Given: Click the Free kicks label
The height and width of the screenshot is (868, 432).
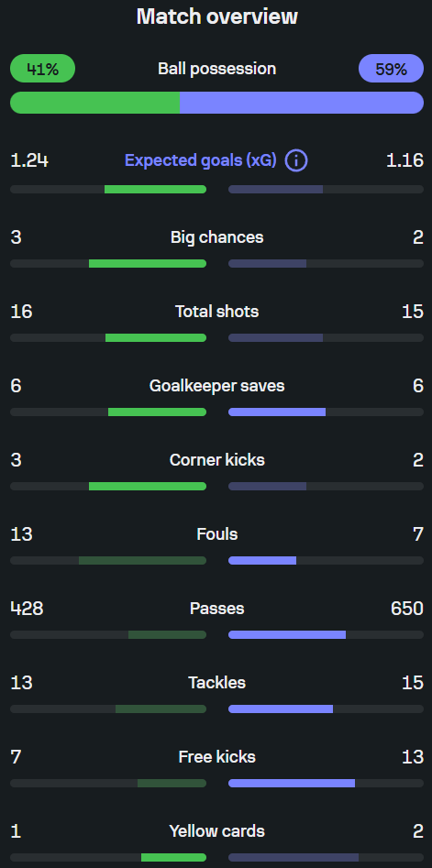Looking at the screenshot, I should click(217, 757).
